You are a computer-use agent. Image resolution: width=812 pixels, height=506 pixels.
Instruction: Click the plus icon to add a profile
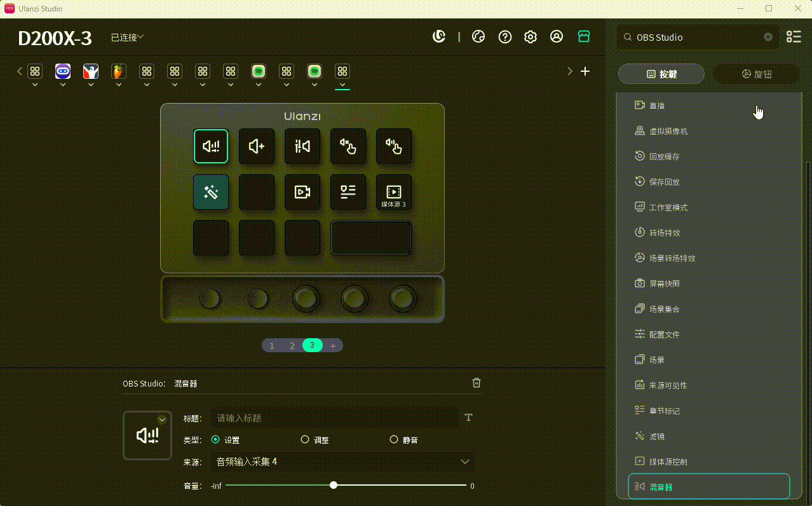click(x=585, y=71)
